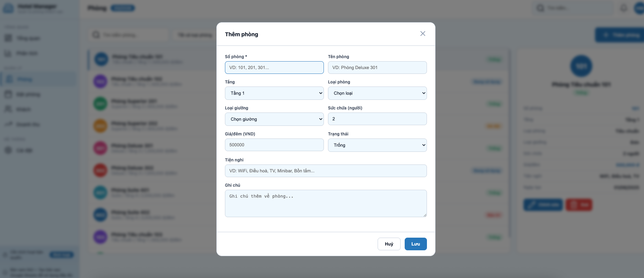644x278 pixels.
Task: Close the Thêm phòng dialog
Action: click(x=422, y=34)
